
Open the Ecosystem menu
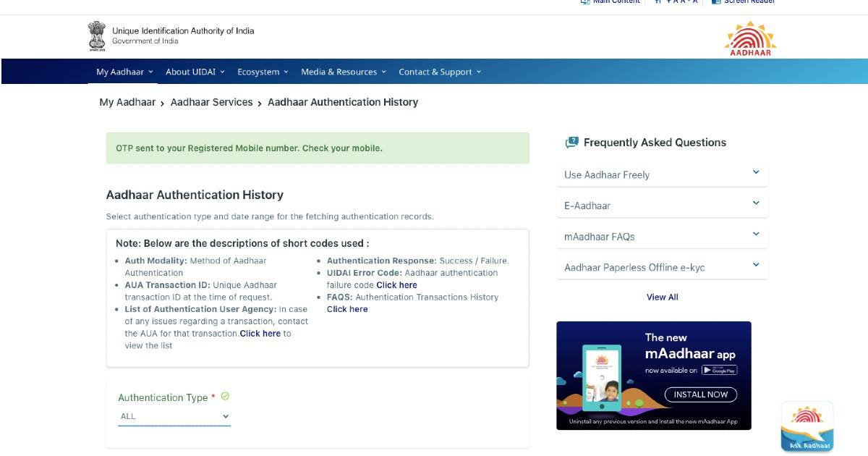coord(263,72)
